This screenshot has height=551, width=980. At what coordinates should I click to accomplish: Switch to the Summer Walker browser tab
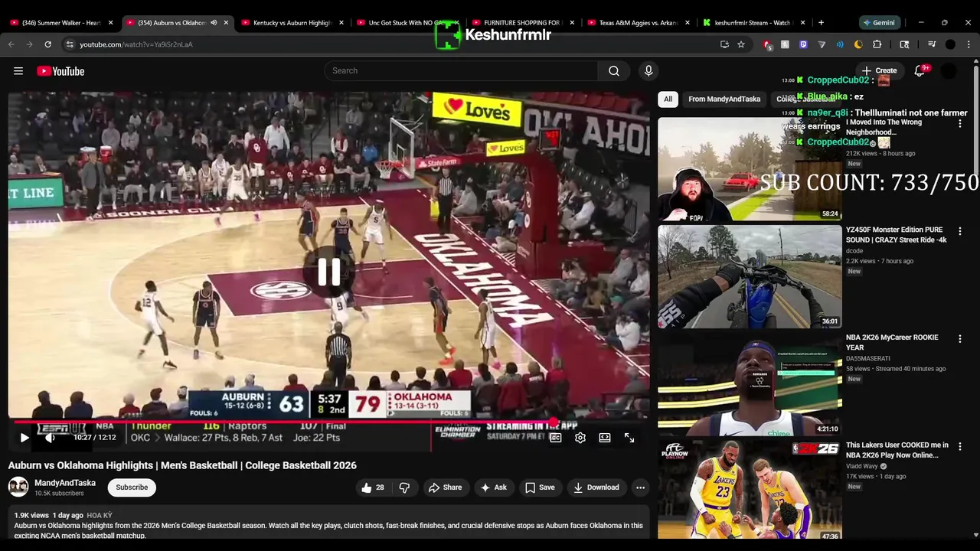click(x=61, y=23)
